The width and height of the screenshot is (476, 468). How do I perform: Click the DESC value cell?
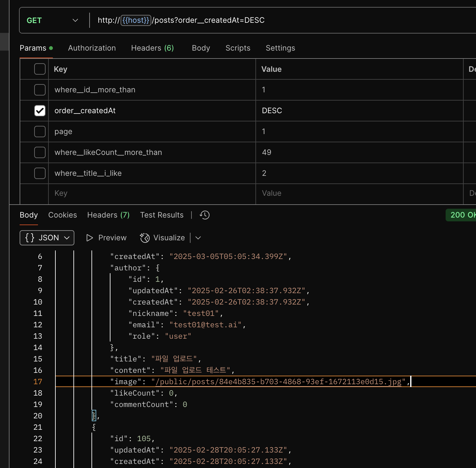(360, 111)
